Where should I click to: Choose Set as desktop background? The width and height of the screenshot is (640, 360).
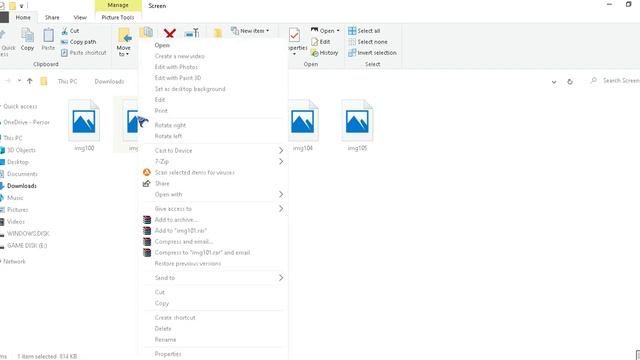(190, 89)
